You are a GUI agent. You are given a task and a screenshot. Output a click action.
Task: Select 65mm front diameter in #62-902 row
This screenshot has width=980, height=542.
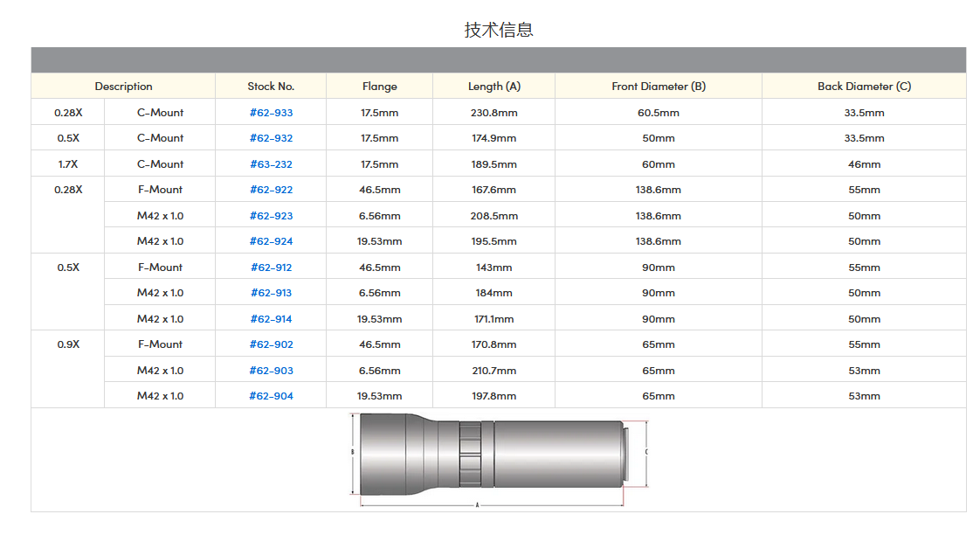tap(659, 344)
